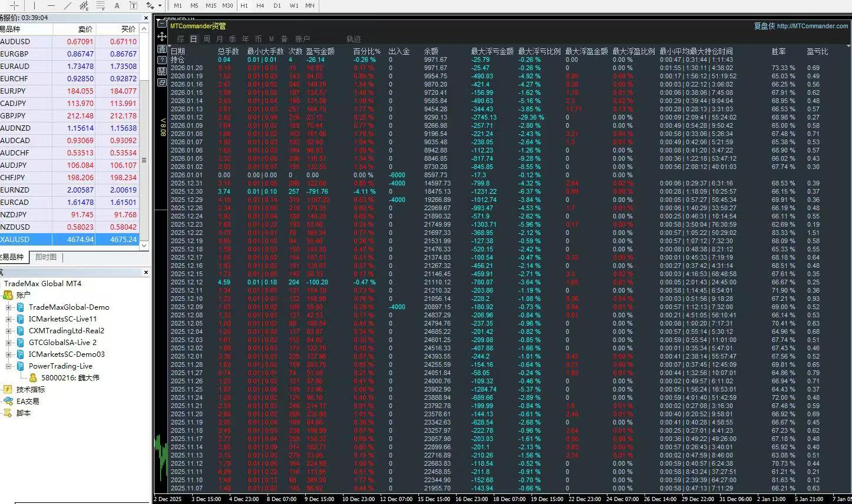Screen dimensions: 852x504
Task: Open the arrows tool dropdown arrow
Action: (x=160, y=5)
